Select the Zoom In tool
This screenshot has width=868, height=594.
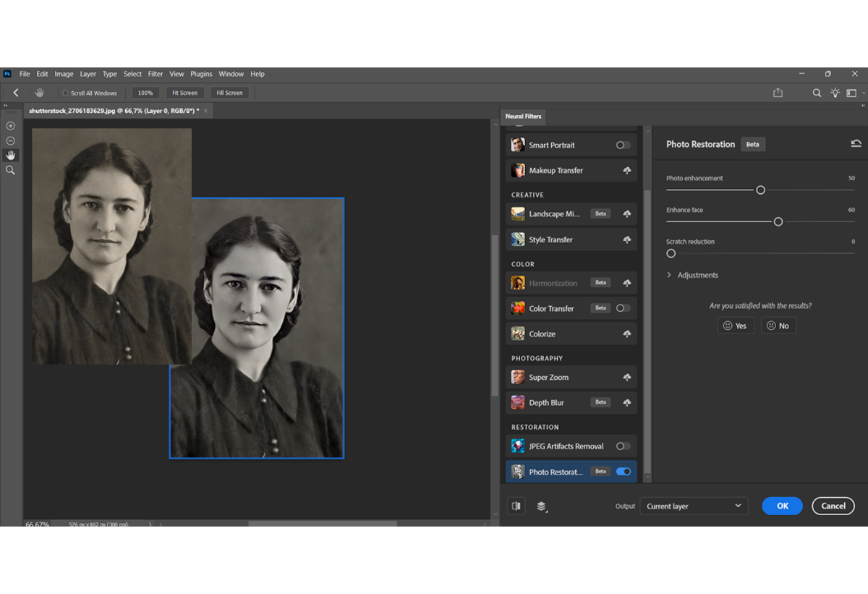click(10, 126)
